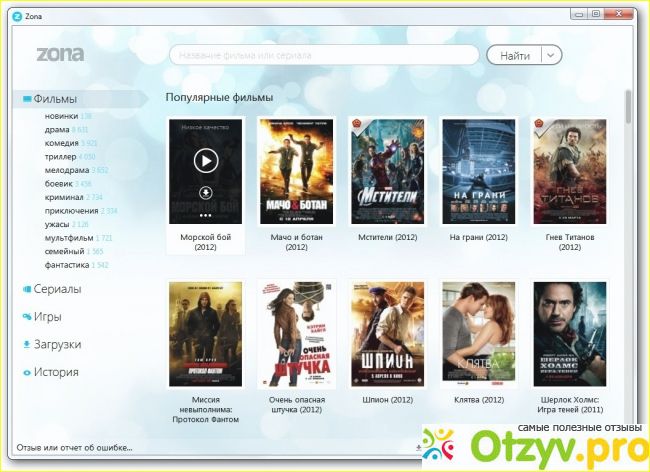
Task: Open the Загрузки downloads section
Action: (57, 344)
